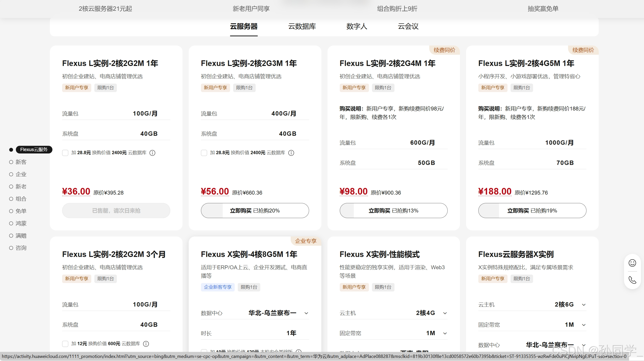Click info icon on 2G2M 1年 card
644x361 pixels.
click(x=152, y=153)
